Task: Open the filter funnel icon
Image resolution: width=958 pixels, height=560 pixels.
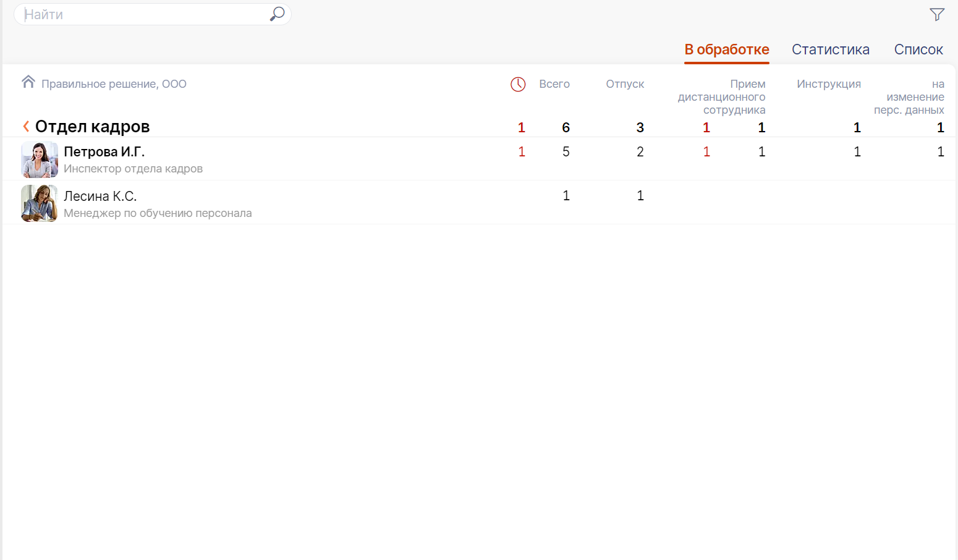Action: [x=937, y=14]
